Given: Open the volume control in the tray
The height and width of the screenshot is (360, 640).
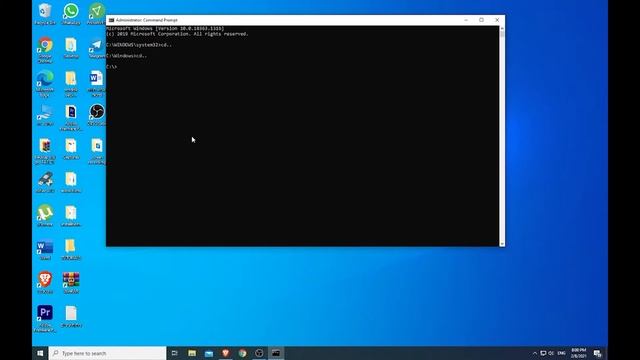Looking at the screenshot, I should [551, 353].
